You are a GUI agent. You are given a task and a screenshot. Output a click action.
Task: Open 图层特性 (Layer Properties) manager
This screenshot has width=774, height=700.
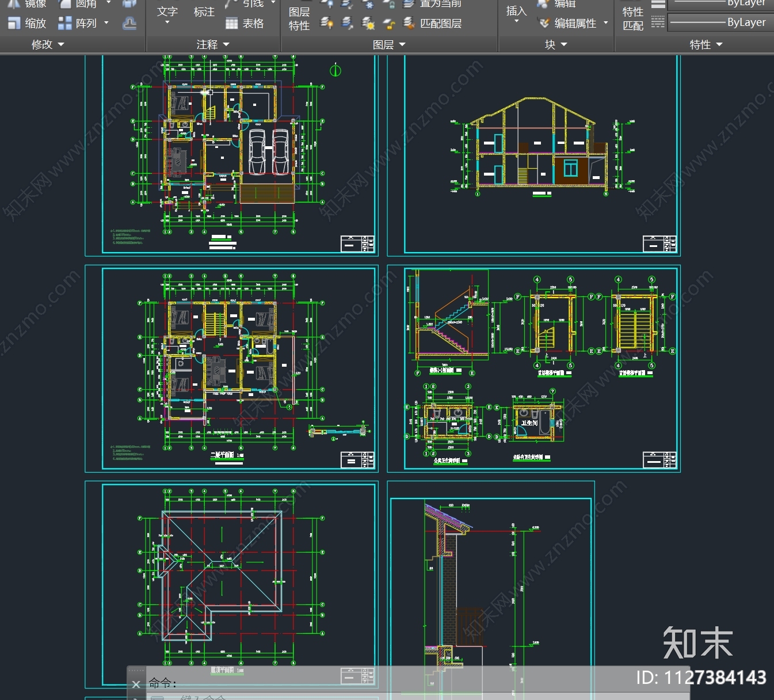pos(299,18)
